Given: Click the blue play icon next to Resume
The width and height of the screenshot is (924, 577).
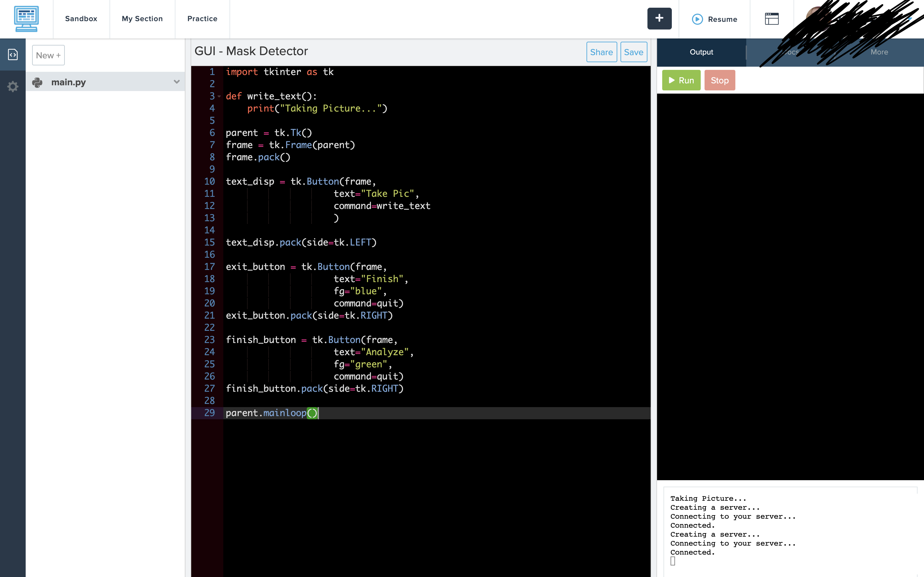Looking at the screenshot, I should pos(697,19).
